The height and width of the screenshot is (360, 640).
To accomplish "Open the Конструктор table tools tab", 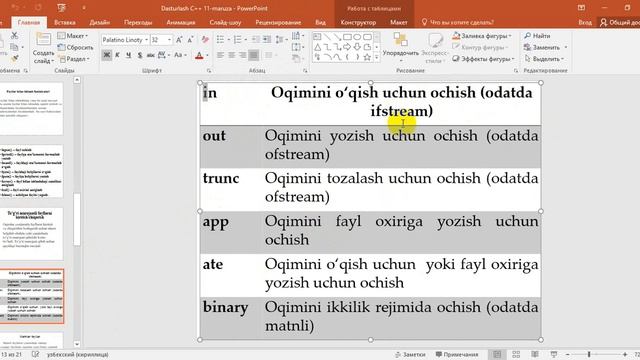I will pos(358,22).
